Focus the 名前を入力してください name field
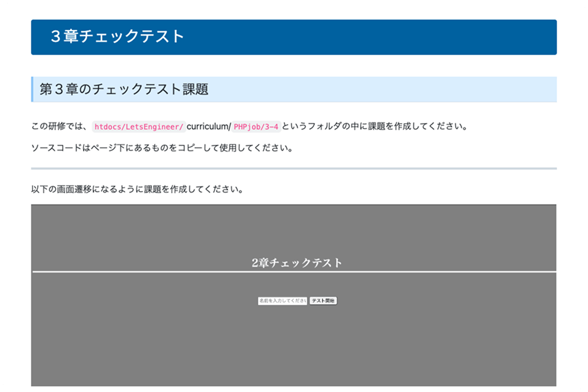 coord(282,301)
